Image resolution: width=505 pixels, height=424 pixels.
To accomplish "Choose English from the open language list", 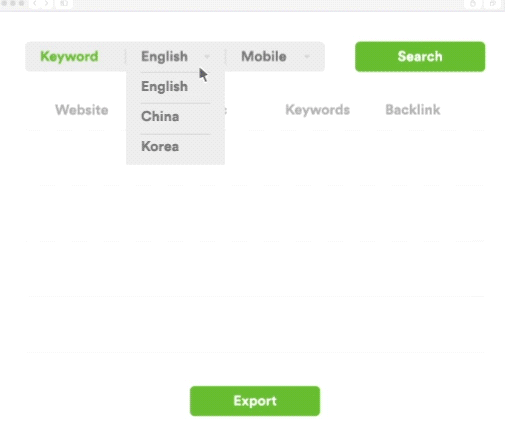I will pyautogui.click(x=164, y=86).
